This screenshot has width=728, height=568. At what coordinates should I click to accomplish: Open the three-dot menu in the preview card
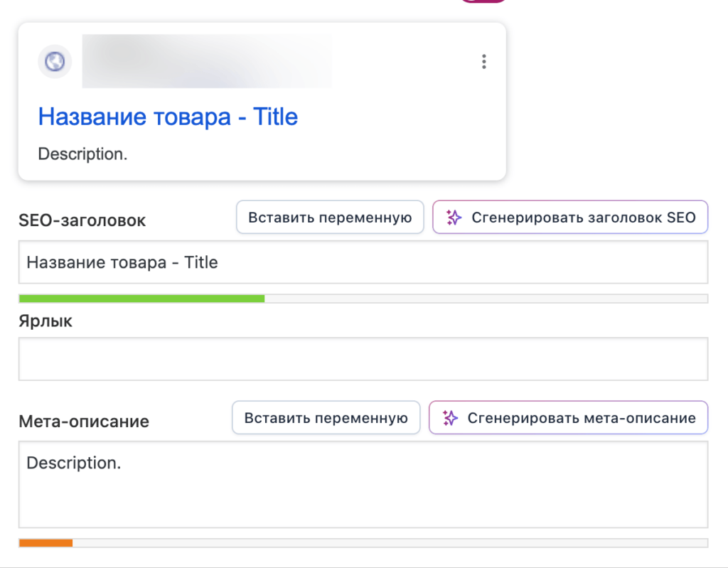click(483, 61)
